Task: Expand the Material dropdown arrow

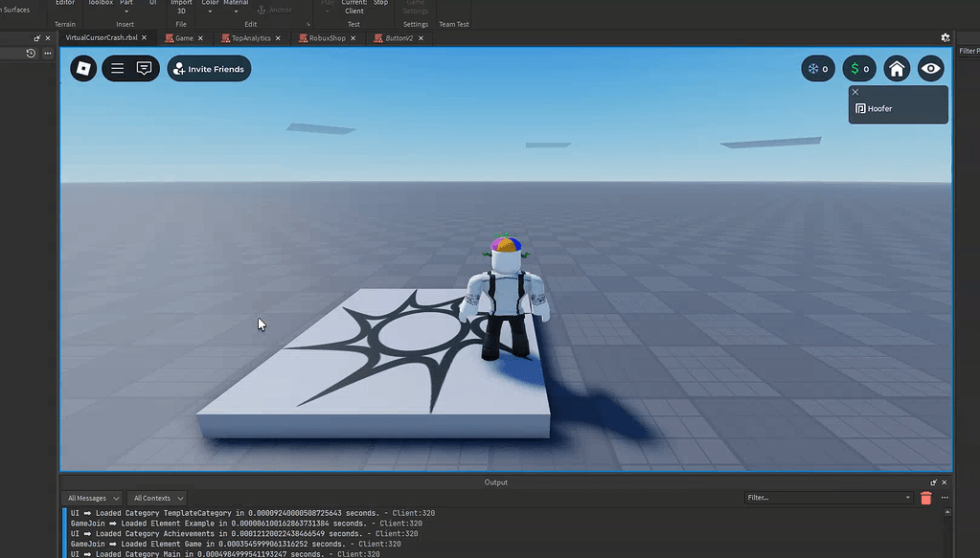Action: click(x=236, y=12)
